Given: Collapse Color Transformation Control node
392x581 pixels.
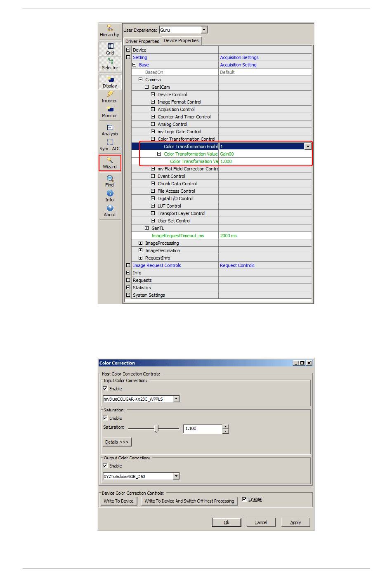Looking at the screenshot, I should (153, 139).
